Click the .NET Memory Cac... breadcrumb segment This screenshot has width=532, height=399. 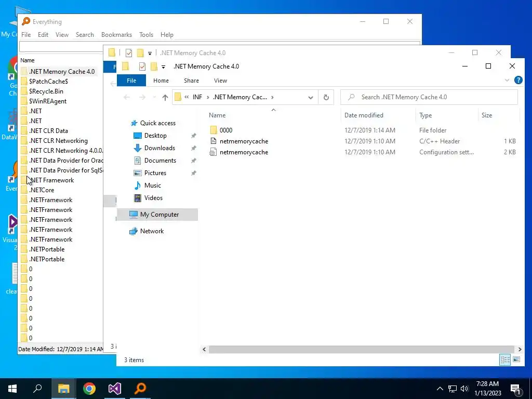[x=240, y=97]
